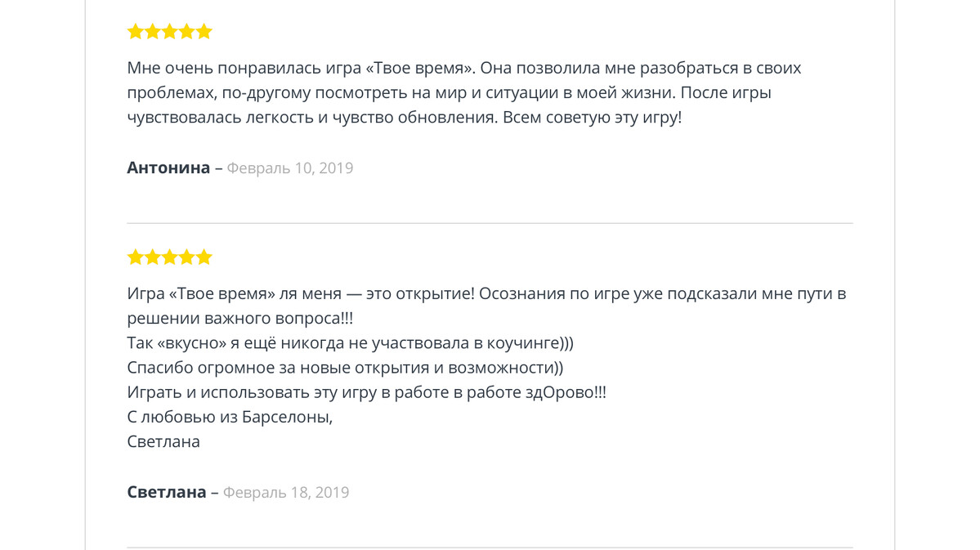Viewport: 980px width, 550px height.
Task: Click the signature 'Светлана' ending the review
Action: pos(163,441)
